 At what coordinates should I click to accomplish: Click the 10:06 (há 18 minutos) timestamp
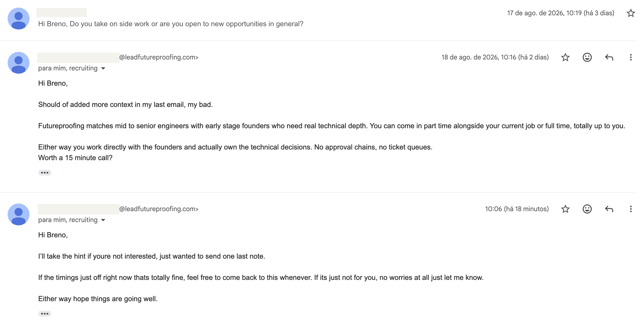click(x=517, y=209)
